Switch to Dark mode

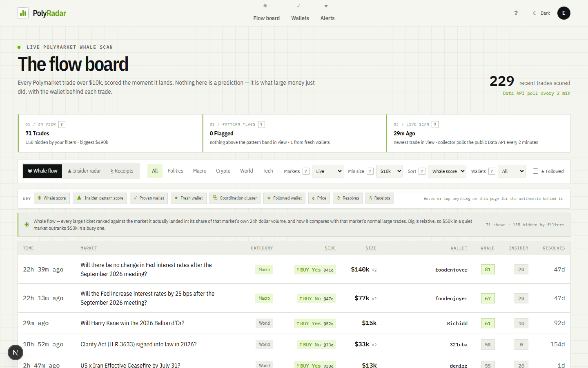[541, 13]
